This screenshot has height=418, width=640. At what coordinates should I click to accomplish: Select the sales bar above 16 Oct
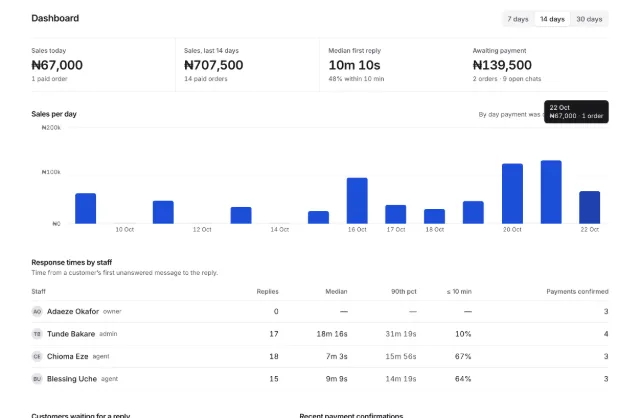(357, 201)
